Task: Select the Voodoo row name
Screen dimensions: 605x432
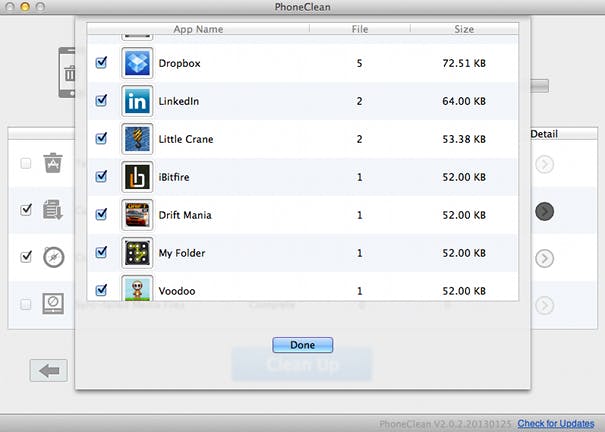Action: point(177,291)
